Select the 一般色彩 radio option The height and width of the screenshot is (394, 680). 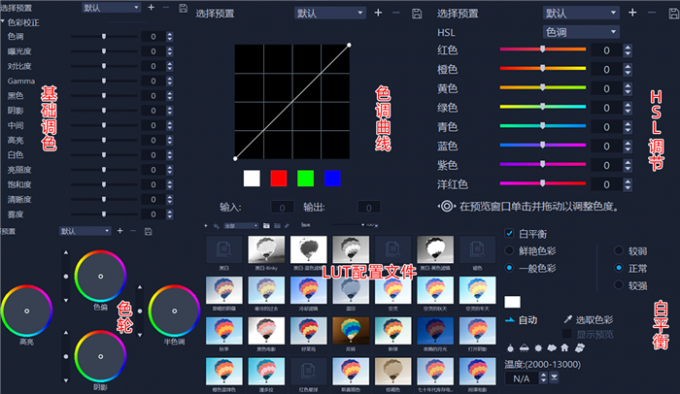pos(510,268)
